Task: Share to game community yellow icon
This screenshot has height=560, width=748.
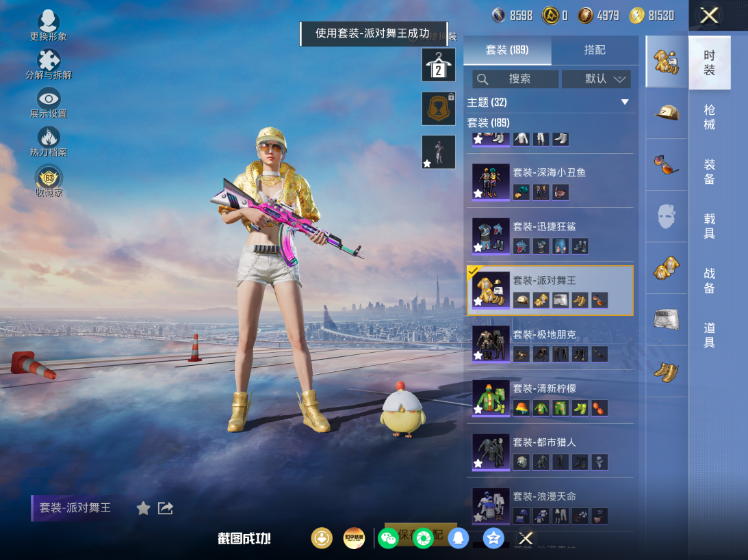Action: (x=322, y=539)
